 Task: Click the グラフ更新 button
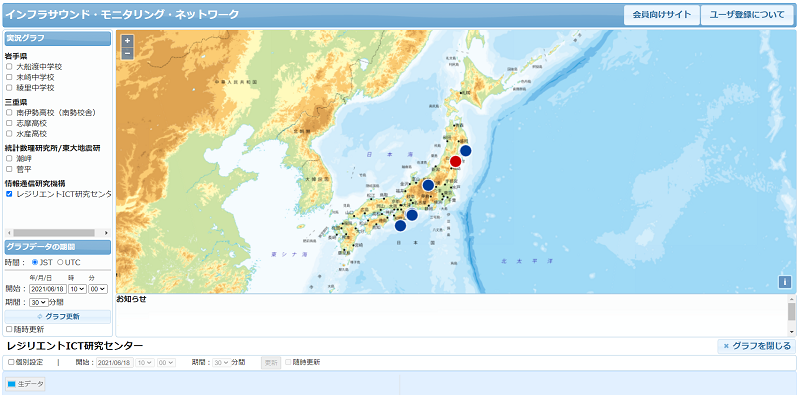58,316
